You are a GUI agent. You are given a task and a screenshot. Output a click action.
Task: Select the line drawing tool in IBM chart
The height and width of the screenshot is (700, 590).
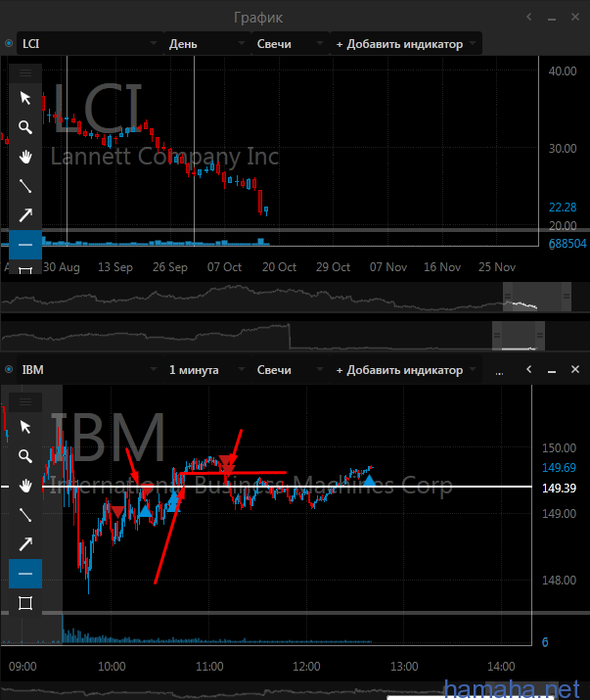pyautogui.click(x=25, y=515)
